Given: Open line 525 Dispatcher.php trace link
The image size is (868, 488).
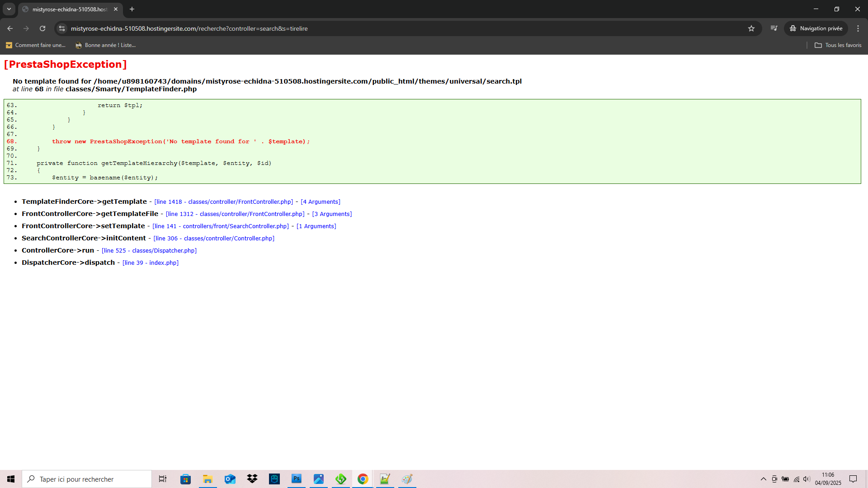Looking at the screenshot, I should tap(149, 251).
